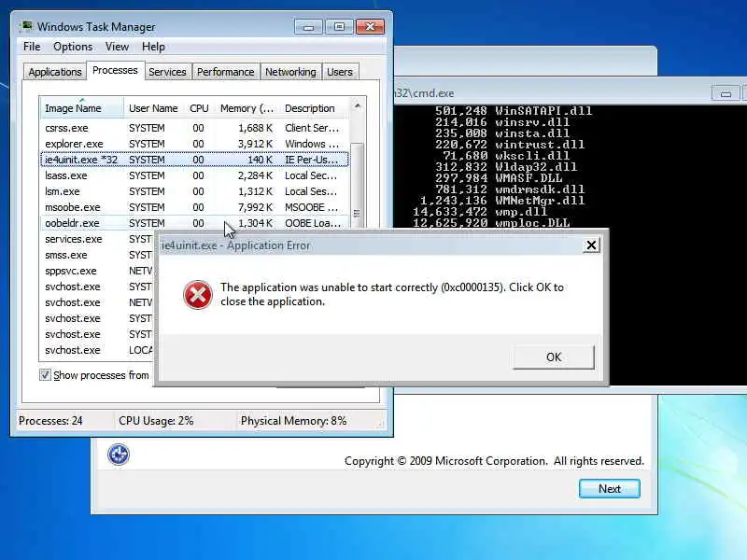Click the process list scrollbar thumb

tap(357, 186)
